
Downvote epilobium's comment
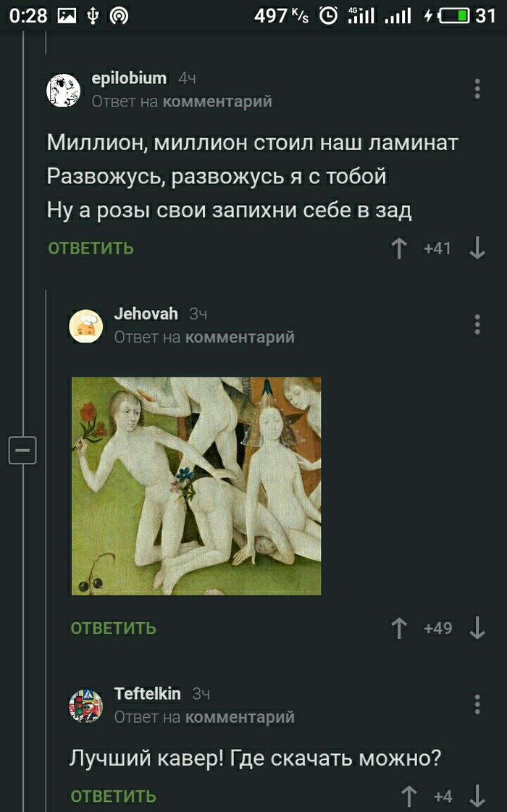point(477,248)
